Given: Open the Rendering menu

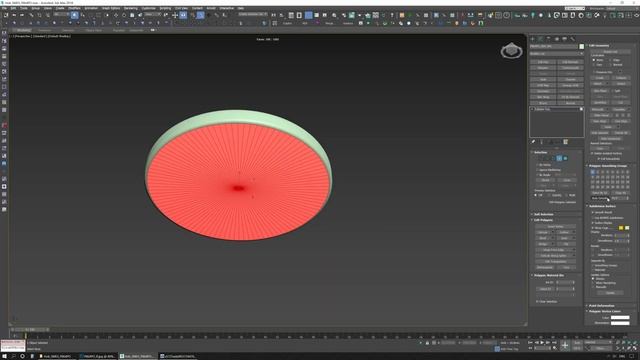Looking at the screenshot, I should point(131,8).
